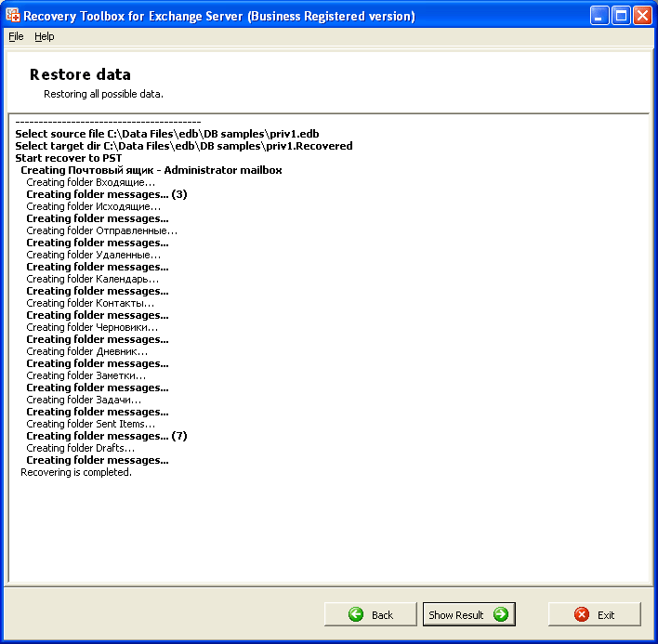Click the green forward arrow on Show Result
Screen dimensions: 658x644
pos(501,614)
